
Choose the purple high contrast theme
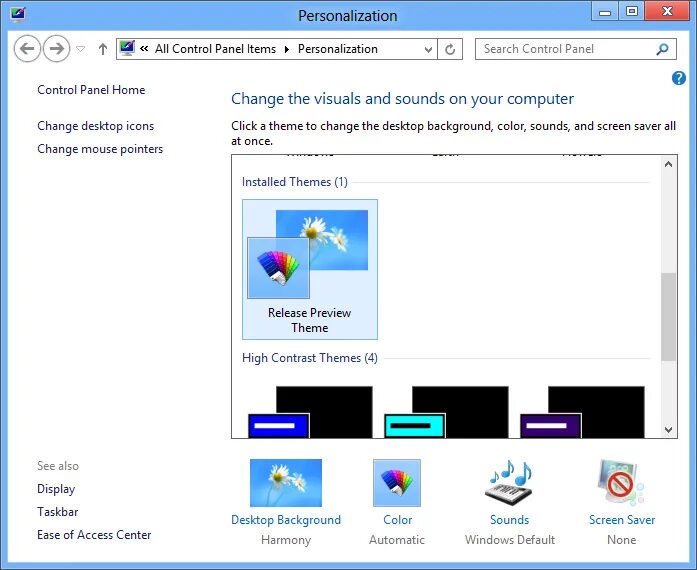click(x=582, y=412)
